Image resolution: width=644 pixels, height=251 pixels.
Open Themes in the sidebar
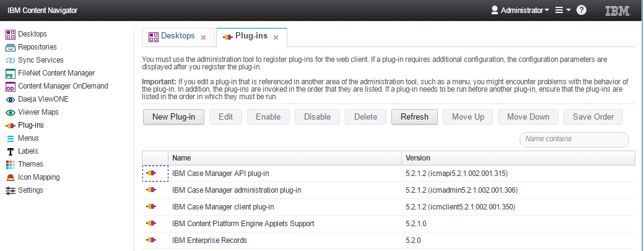(30, 164)
